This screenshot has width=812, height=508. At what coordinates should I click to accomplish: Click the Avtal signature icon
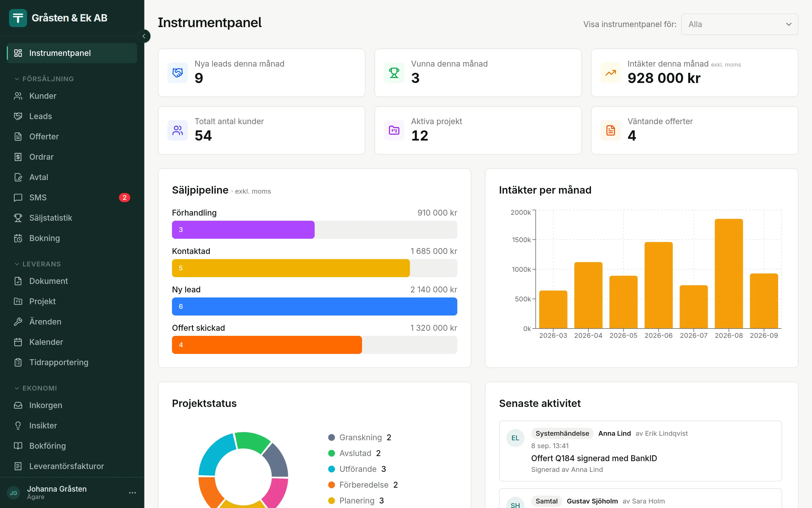click(x=18, y=178)
